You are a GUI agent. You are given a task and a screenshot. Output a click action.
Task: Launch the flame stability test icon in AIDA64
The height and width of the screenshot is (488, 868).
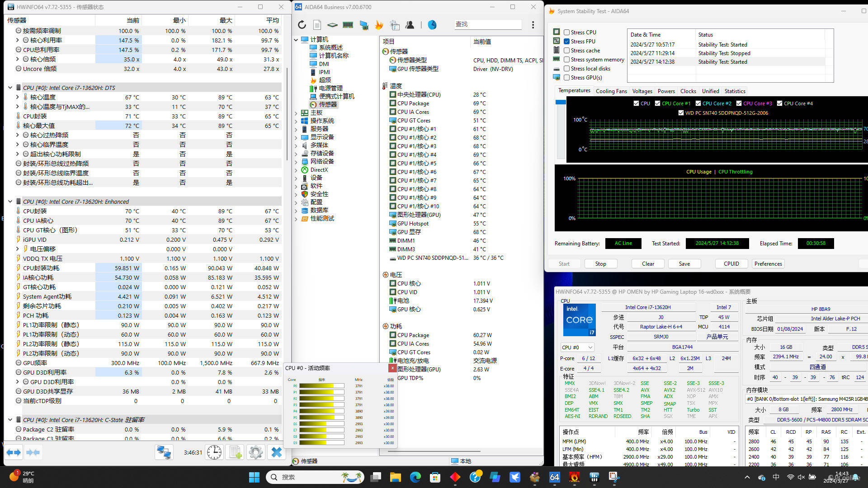point(379,25)
